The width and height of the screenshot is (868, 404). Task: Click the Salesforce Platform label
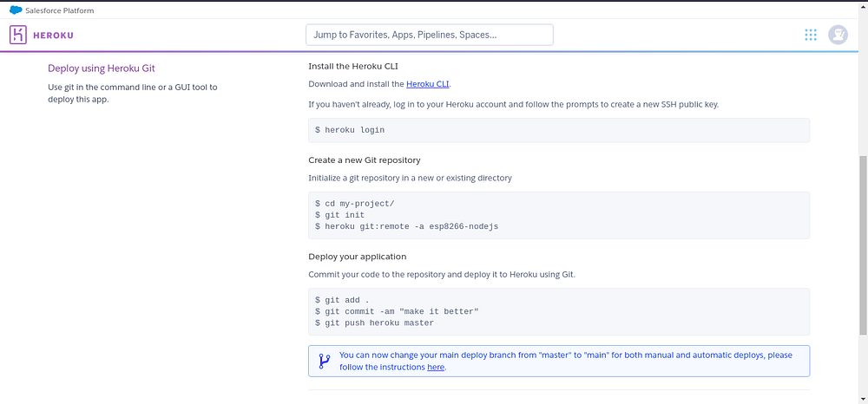pos(60,10)
